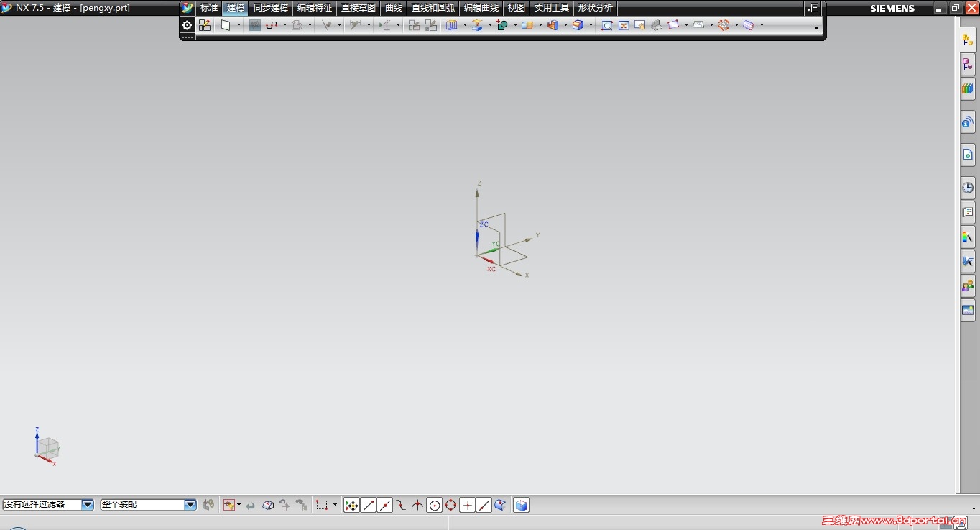Click the top toolbar overflow options arrow

pos(816,28)
